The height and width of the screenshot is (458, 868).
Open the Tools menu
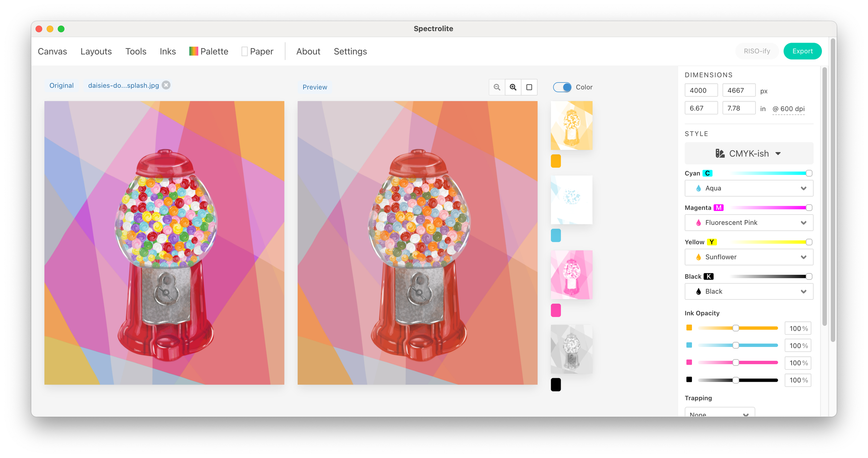(x=136, y=51)
